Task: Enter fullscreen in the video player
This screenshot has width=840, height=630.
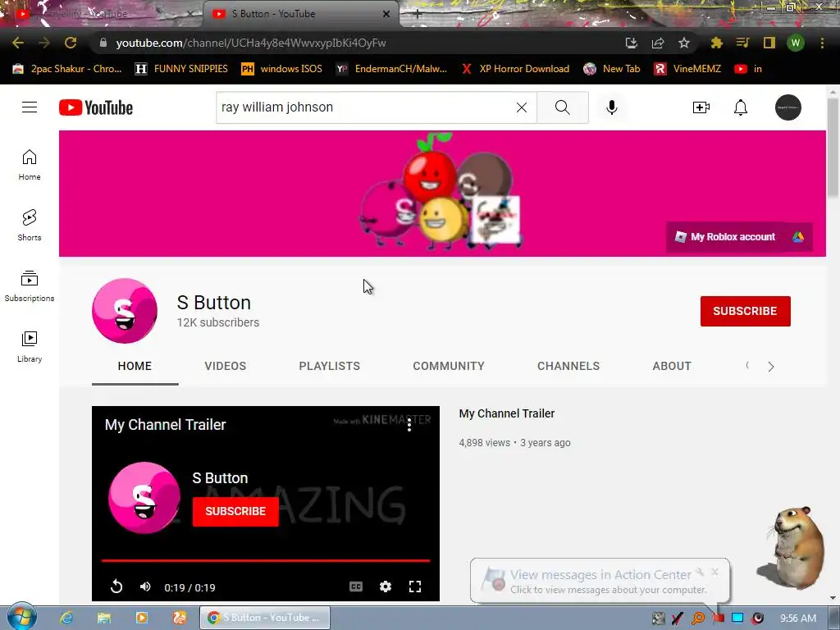Action: point(414,587)
